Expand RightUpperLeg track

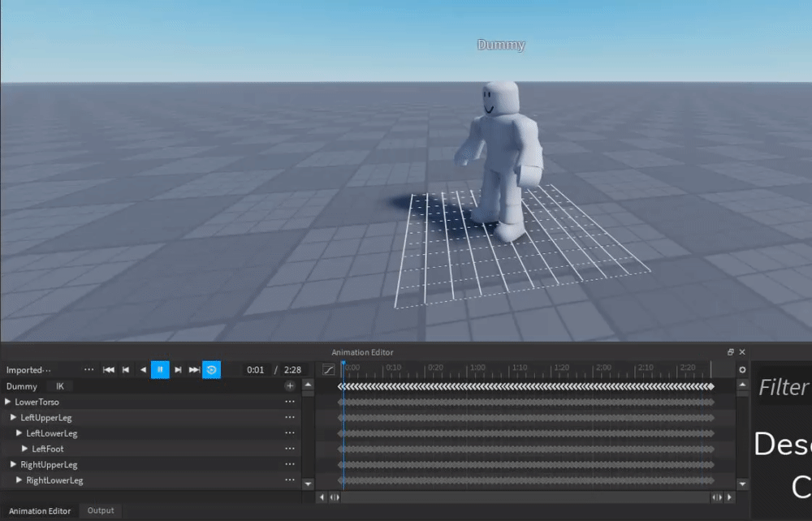coord(14,464)
